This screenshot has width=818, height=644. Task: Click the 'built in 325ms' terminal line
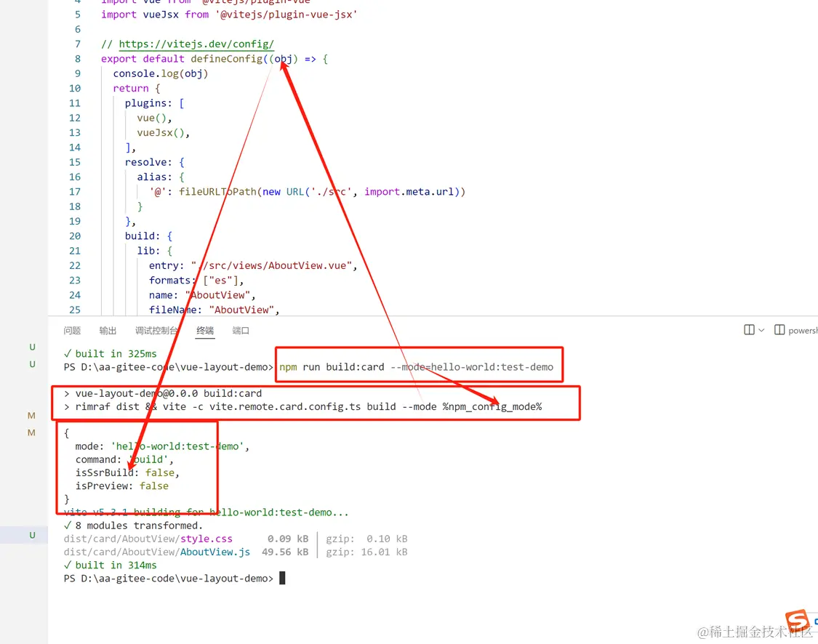click(x=110, y=353)
